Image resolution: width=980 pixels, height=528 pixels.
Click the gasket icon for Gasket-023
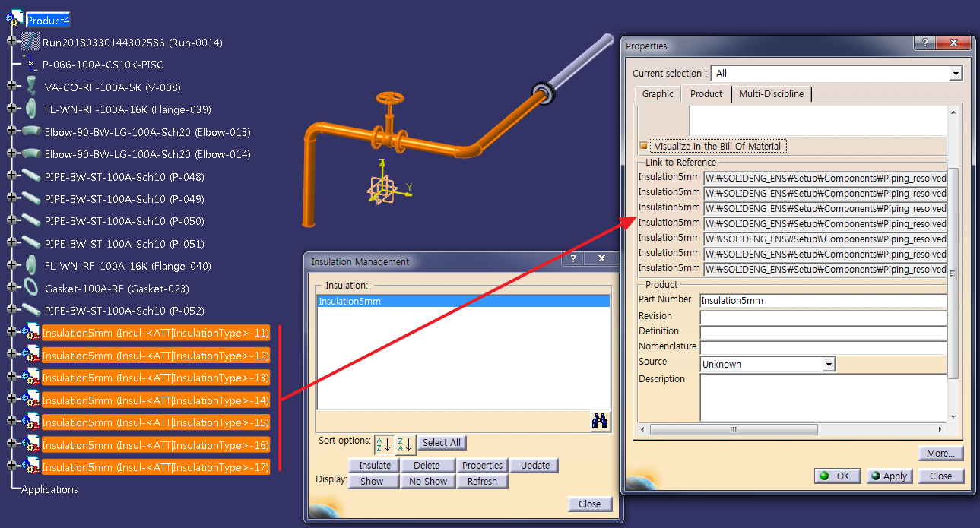coord(31,287)
